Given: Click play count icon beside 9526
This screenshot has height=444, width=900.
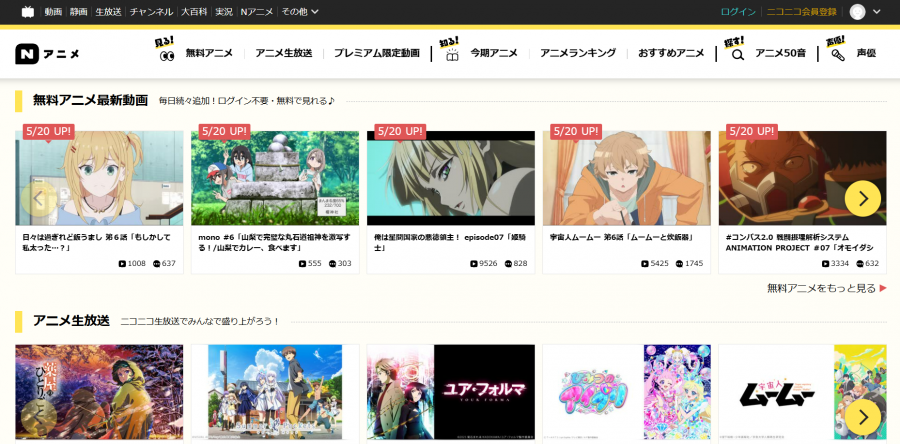Looking at the screenshot, I should [x=474, y=264].
